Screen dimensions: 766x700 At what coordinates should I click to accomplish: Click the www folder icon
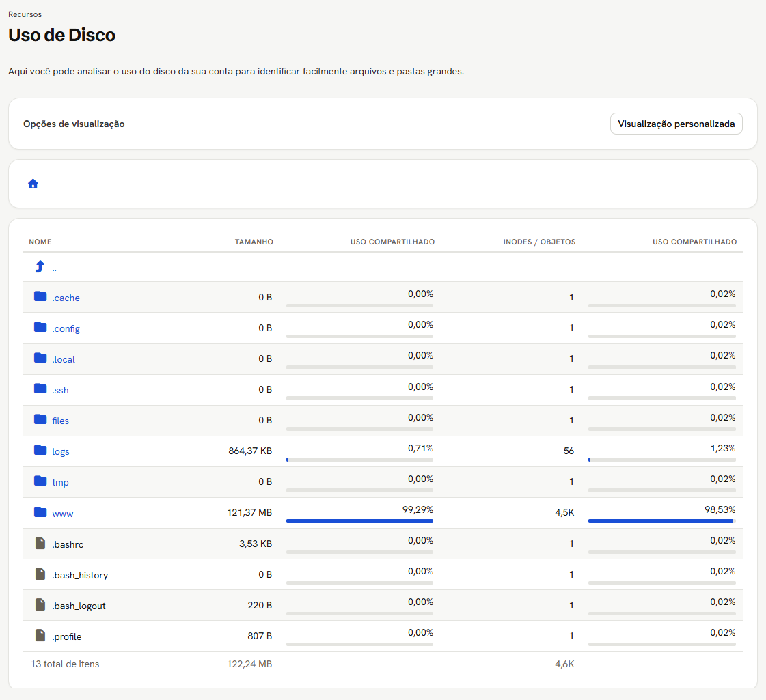tap(40, 513)
